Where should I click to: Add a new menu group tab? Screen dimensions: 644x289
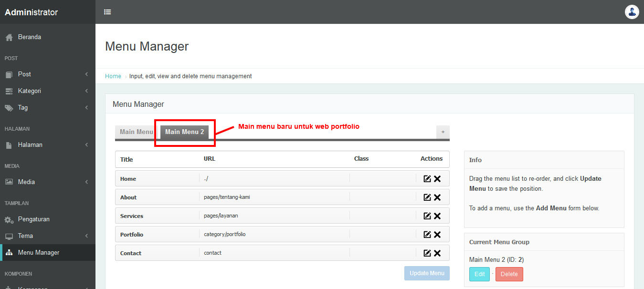[x=443, y=132]
